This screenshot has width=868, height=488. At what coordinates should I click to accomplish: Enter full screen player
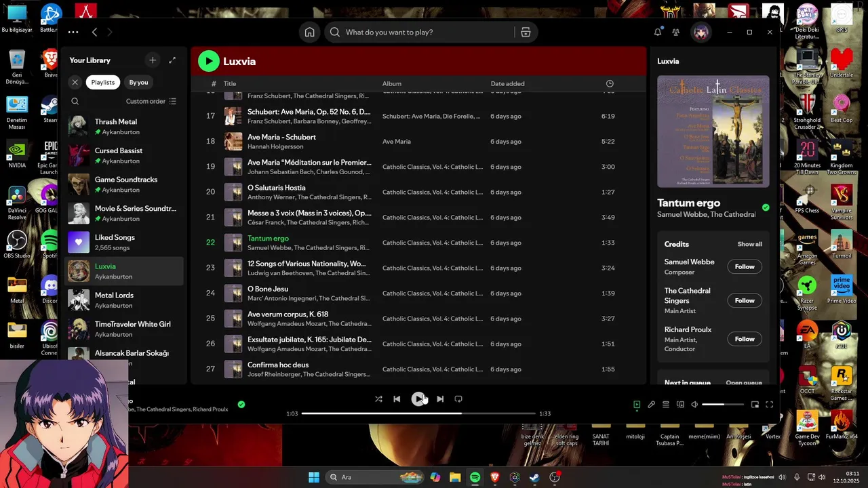click(x=770, y=405)
